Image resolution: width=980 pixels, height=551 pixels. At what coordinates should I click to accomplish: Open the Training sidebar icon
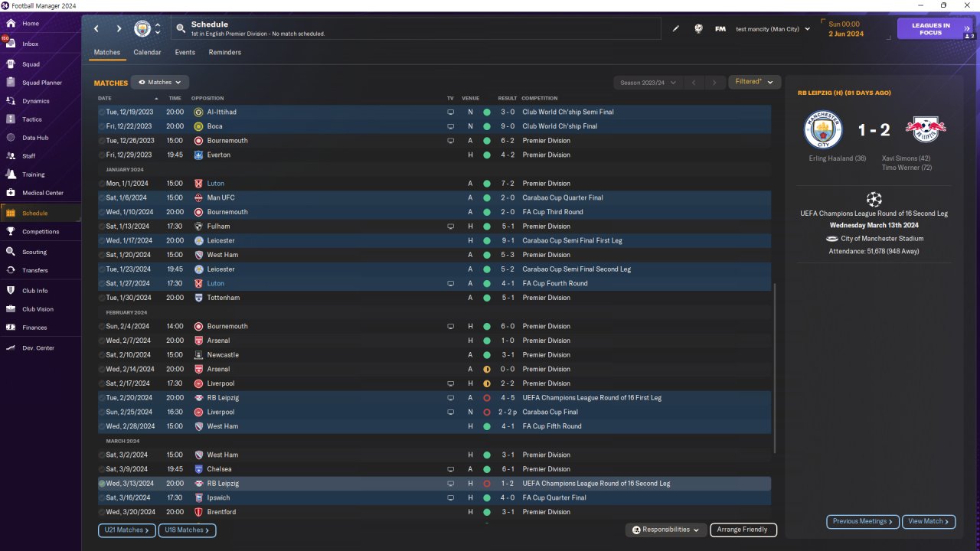coord(11,174)
